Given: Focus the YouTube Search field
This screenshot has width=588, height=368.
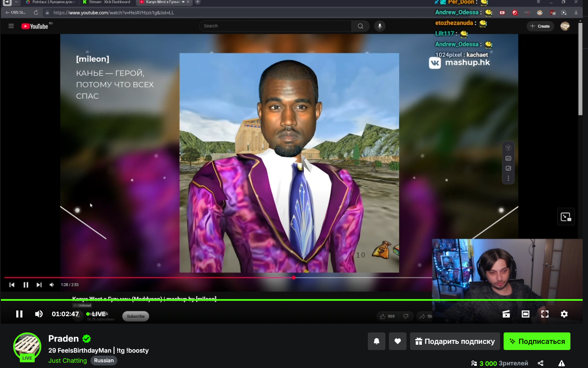Looking at the screenshot, I should click(x=275, y=26).
